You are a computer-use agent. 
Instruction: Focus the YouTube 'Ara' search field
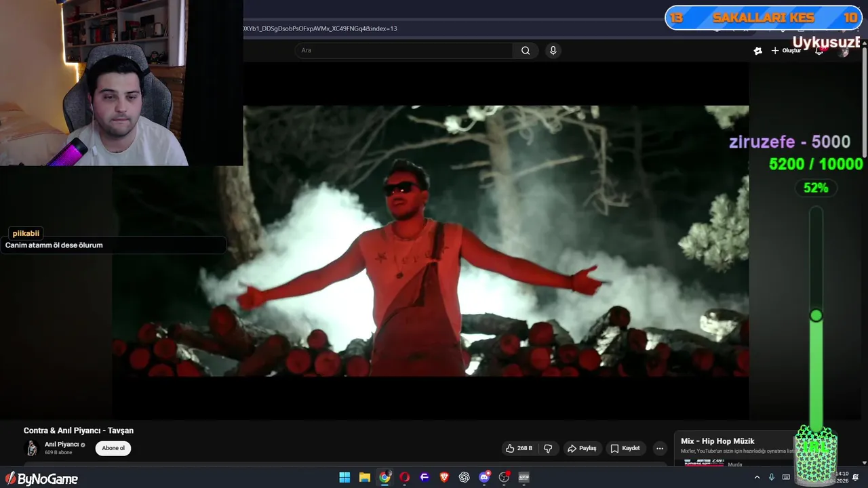pyautogui.click(x=403, y=50)
